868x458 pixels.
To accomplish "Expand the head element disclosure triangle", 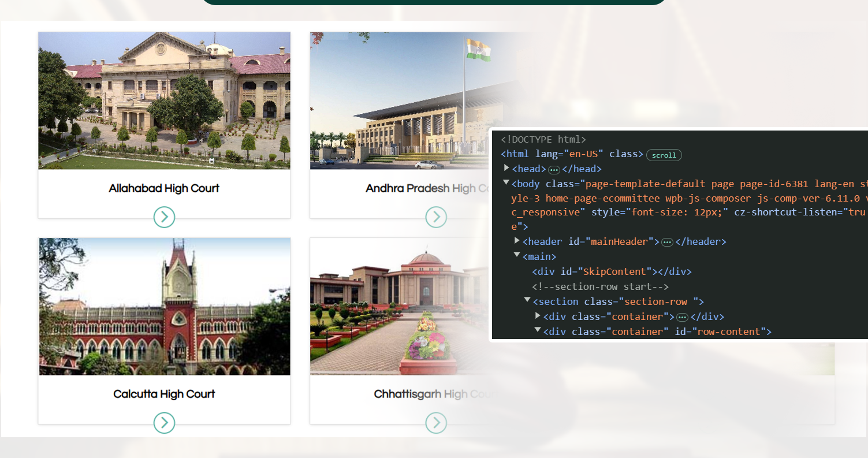I will pyautogui.click(x=506, y=169).
